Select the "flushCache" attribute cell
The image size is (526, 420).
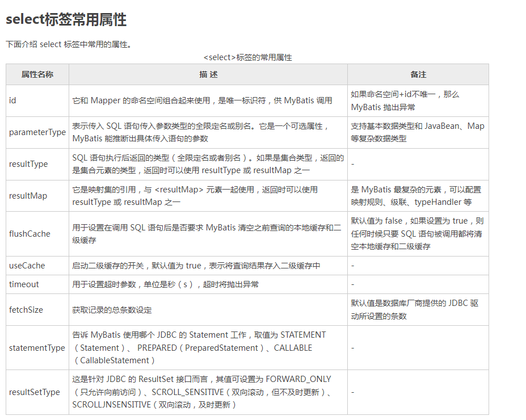(37, 234)
